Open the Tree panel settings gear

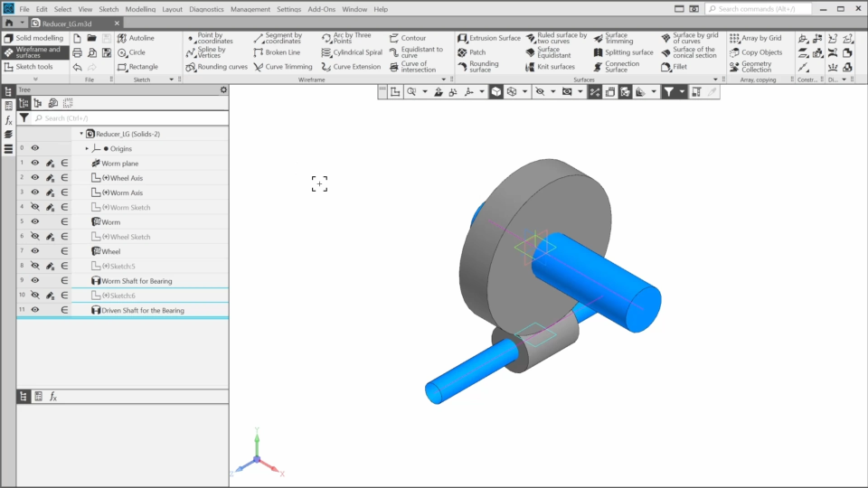point(223,89)
